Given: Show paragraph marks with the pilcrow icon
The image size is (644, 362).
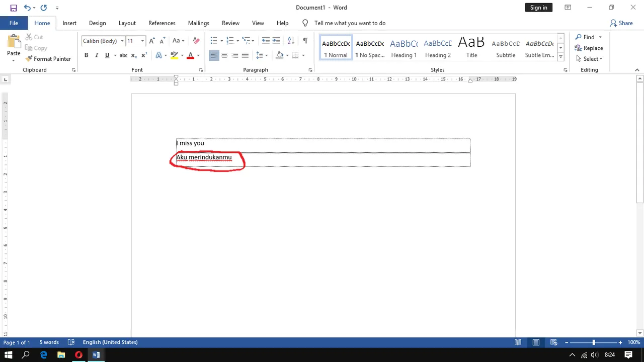Looking at the screenshot, I should tap(305, 41).
